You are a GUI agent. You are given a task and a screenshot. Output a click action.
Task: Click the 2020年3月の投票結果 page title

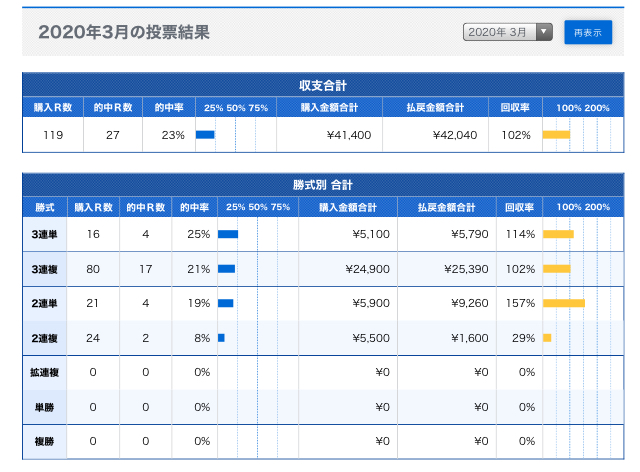click(124, 32)
